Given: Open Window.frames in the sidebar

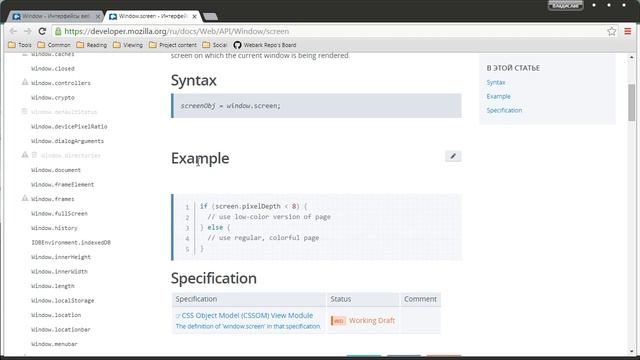Looking at the screenshot, I should (x=53, y=199).
